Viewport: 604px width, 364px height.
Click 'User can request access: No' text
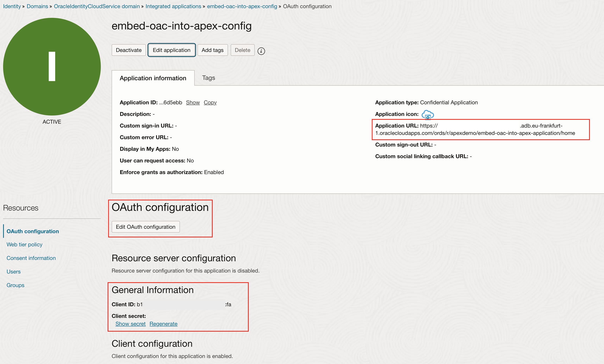[157, 160]
